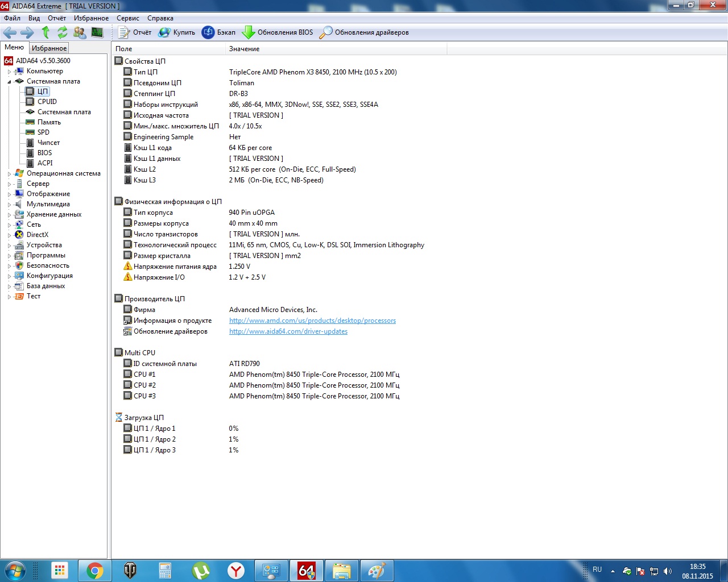Click driver updates (Обновления драйверов) button
The width and height of the screenshot is (728, 582).
pyautogui.click(x=364, y=32)
